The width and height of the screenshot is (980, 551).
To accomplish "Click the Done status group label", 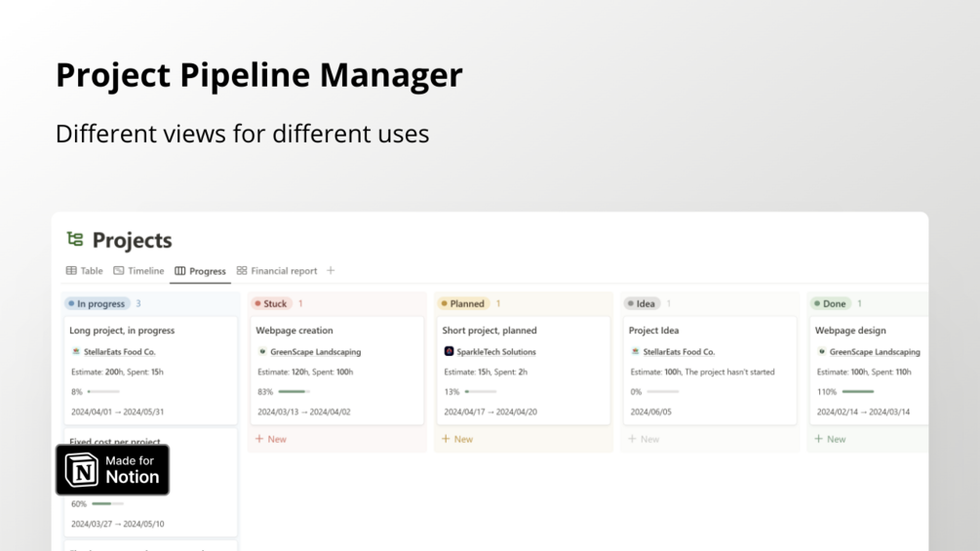I will point(830,304).
